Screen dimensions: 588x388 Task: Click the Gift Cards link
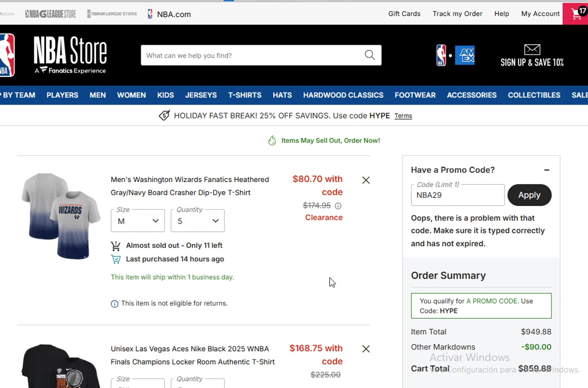point(404,14)
